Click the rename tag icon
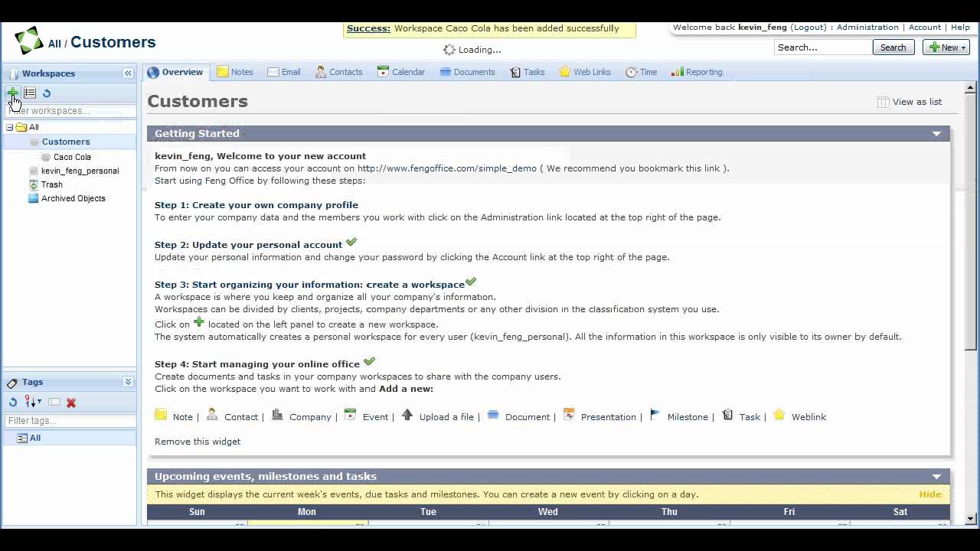 tap(54, 403)
